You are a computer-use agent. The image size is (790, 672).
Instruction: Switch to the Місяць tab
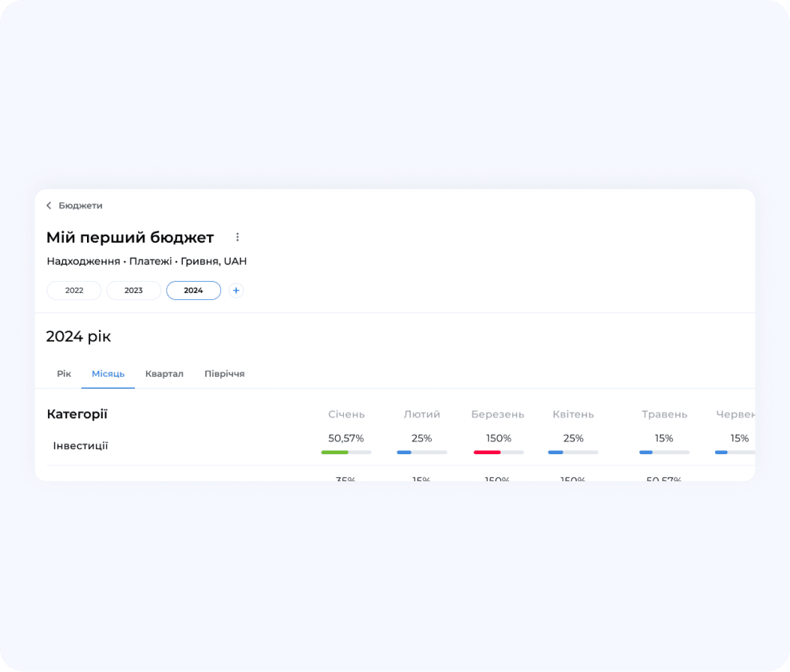[x=108, y=374]
